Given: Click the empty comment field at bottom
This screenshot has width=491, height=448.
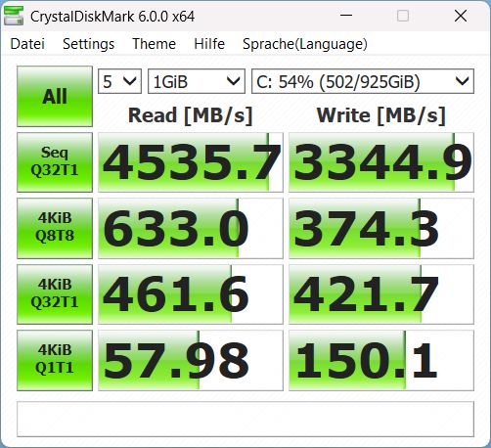Looking at the screenshot, I should (x=245, y=419).
